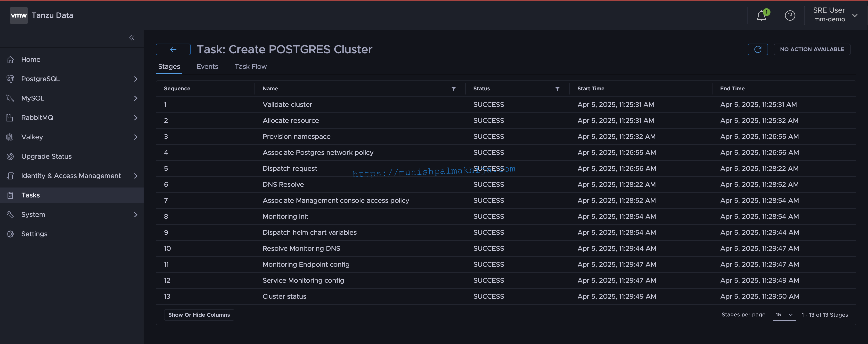Expand the Valkey menu chevron
Viewport: 868px width, 344px height.
pyautogui.click(x=135, y=137)
